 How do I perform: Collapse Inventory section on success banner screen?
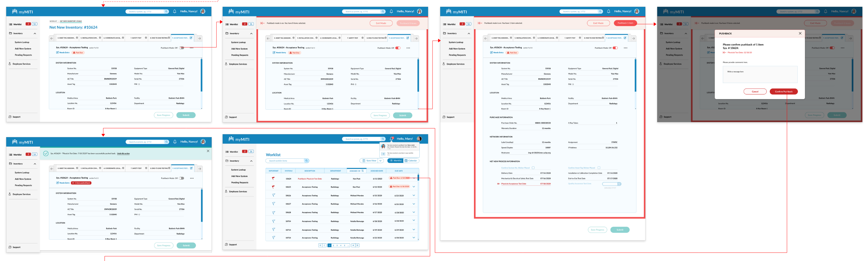pyautogui.click(x=35, y=164)
